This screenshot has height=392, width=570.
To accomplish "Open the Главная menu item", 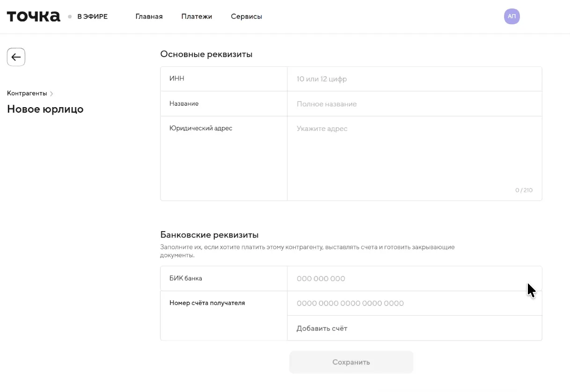I will 149,16.
